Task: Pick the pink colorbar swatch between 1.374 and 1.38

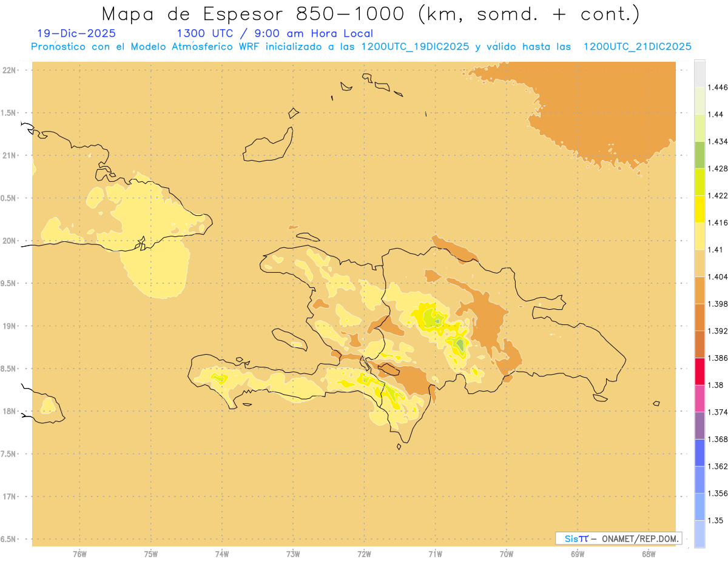Action: (x=699, y=398)
